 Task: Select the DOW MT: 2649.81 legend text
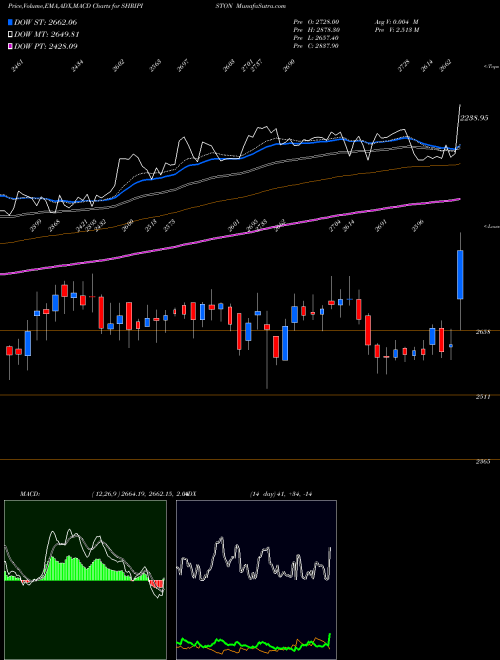(47, 34)
